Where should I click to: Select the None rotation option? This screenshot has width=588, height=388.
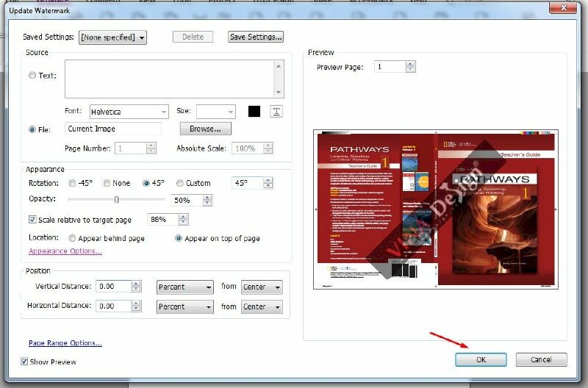click(x=107, y=183)
